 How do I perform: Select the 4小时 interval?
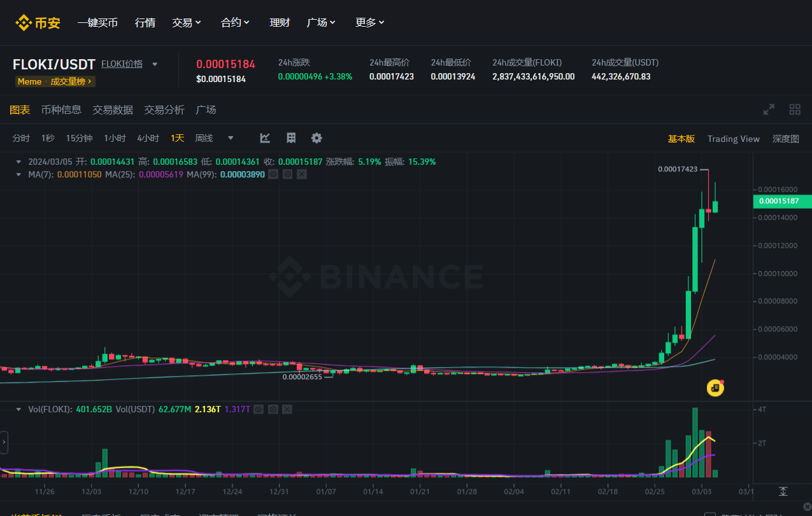(x=148, y=138)
